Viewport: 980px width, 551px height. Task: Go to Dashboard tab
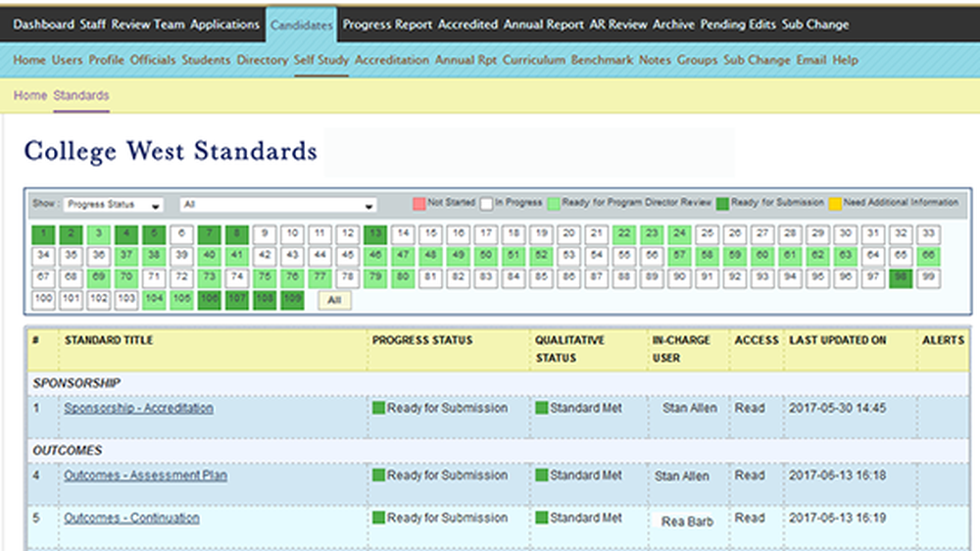[43, 25]
